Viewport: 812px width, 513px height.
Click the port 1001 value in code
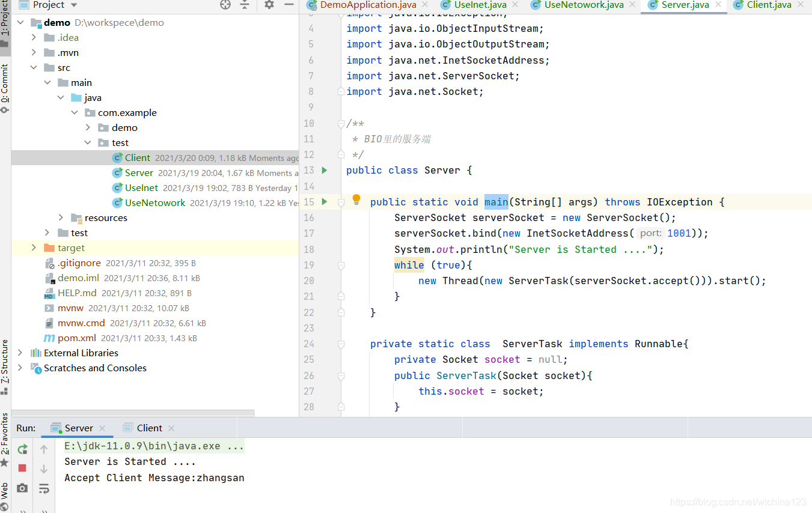click(679, 233)
